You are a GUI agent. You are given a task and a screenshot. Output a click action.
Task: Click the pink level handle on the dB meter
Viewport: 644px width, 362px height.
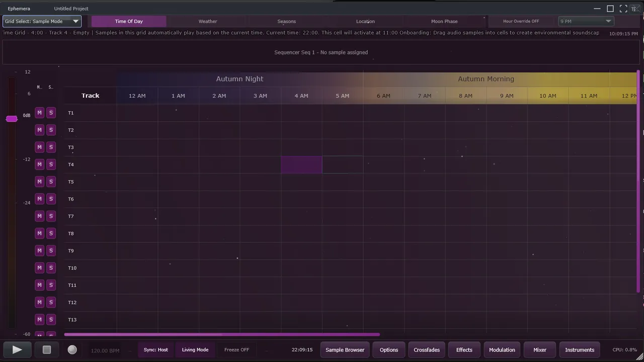[12, 119]
